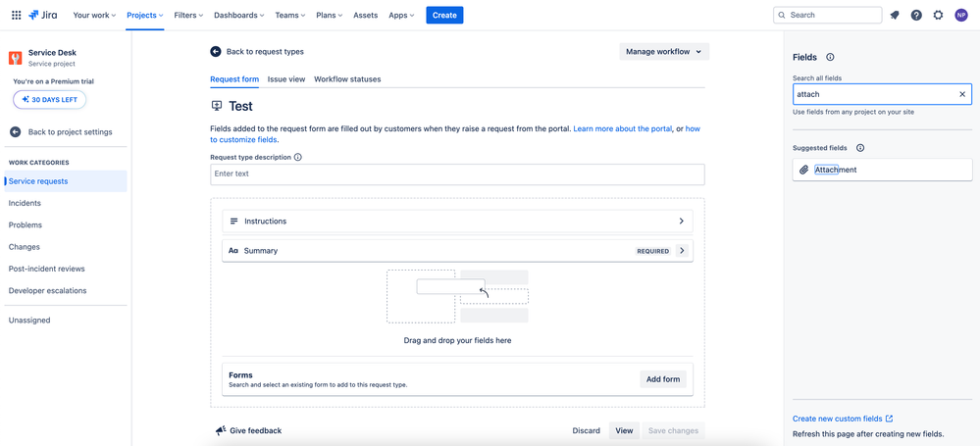Click the Request type description text box

click(x=457, y=174)
